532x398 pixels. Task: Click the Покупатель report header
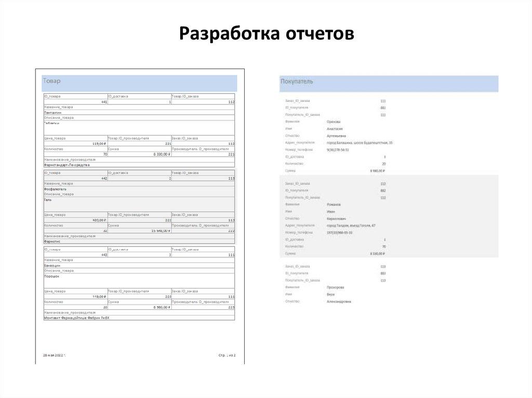[297, 80]
